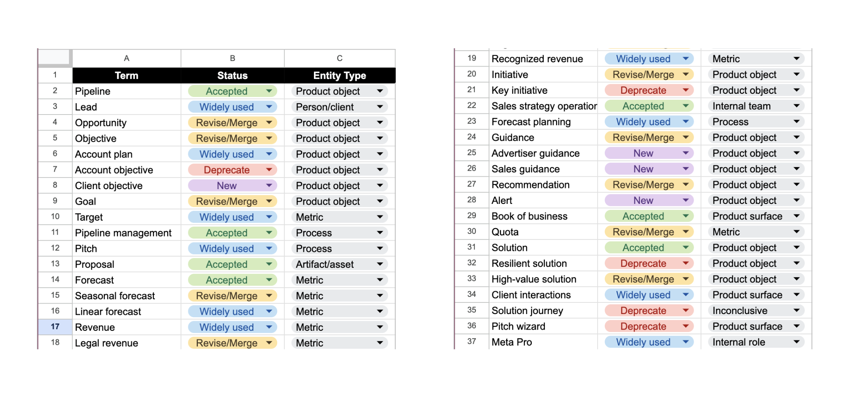
Task: Click the Term header cell
Action: tap(126, 75)
